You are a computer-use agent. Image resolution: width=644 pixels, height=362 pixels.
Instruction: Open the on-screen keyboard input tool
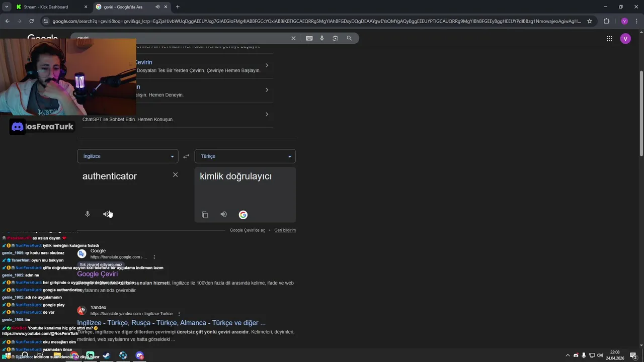[x=309, y=38]
